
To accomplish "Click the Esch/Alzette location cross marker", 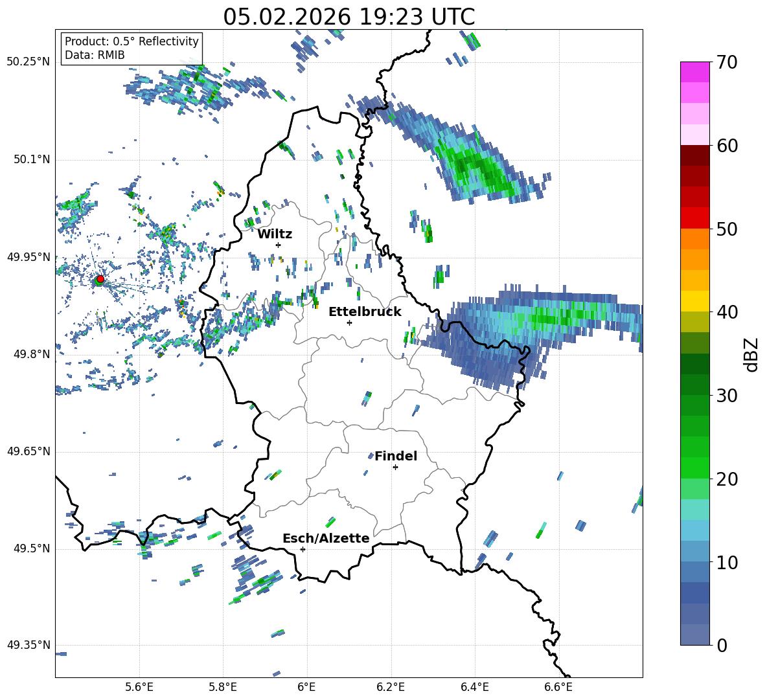I will click(x=303, y=549).
